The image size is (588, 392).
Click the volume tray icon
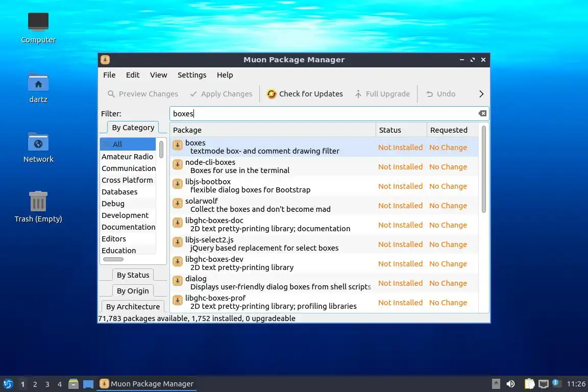coord(510,384)
